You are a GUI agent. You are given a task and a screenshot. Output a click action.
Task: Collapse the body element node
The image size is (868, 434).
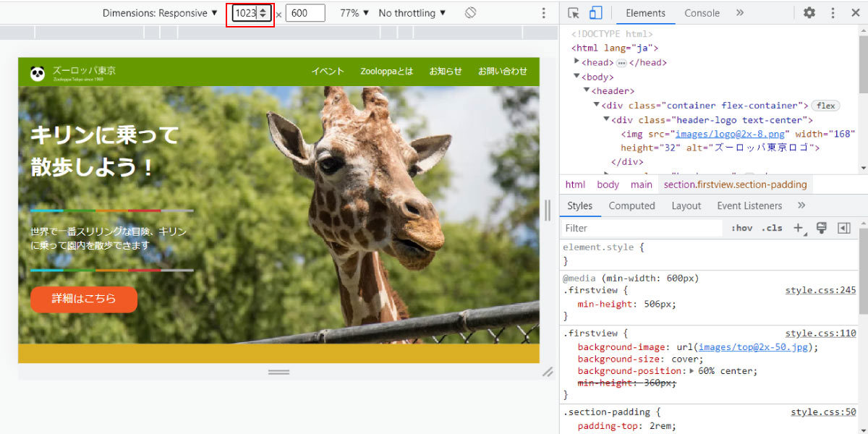(x=577, y=77)
